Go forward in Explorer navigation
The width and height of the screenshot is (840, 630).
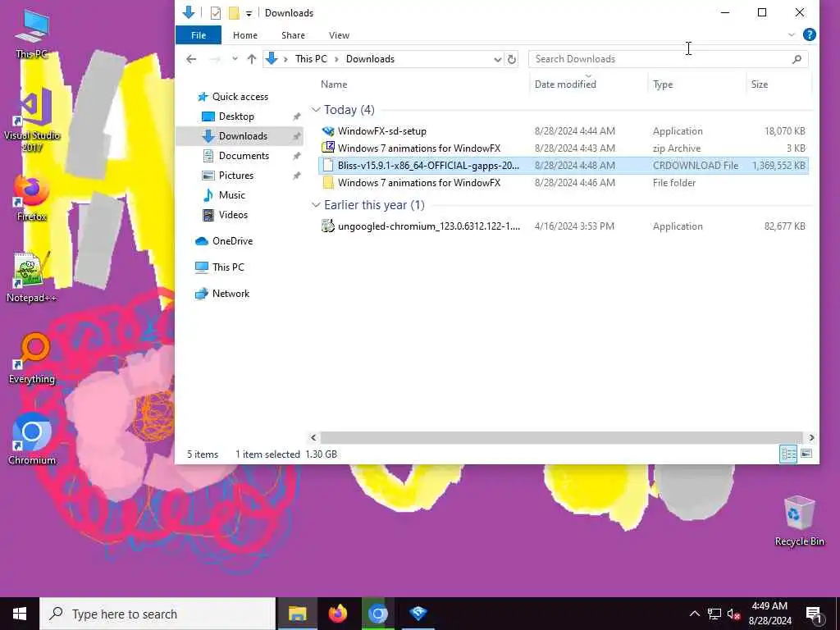point(215,59)
